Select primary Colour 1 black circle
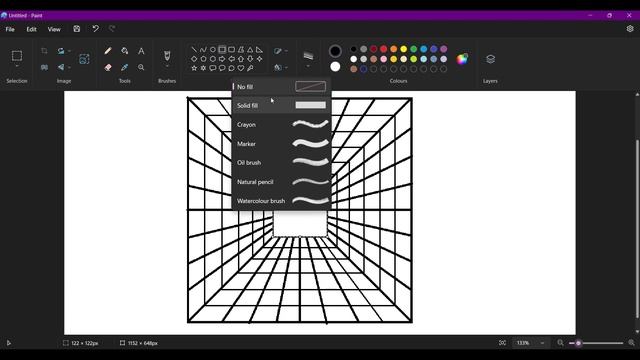 click(x=335, y=51)
